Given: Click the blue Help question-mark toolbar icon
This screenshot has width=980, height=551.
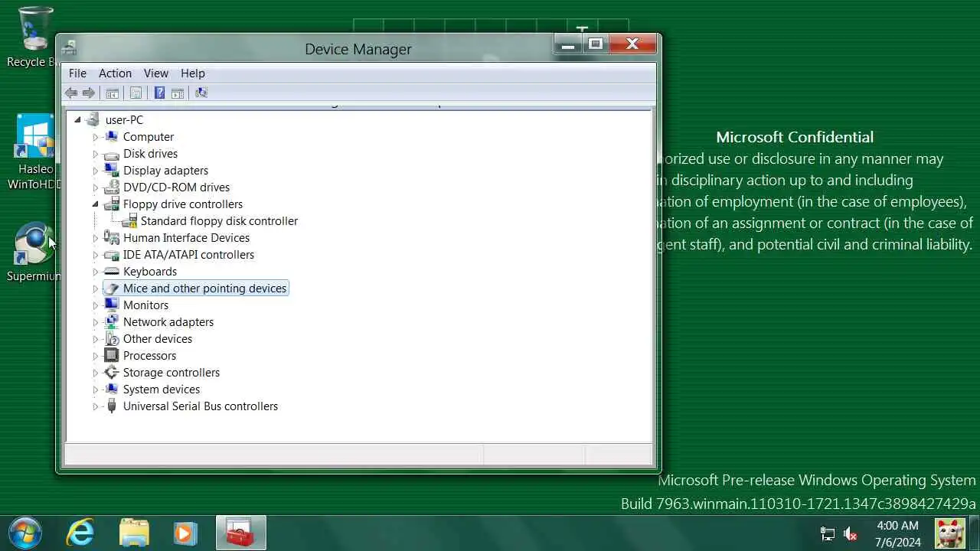Looking at the screenshot, I should pyautogui.click(x=159, y=93).
